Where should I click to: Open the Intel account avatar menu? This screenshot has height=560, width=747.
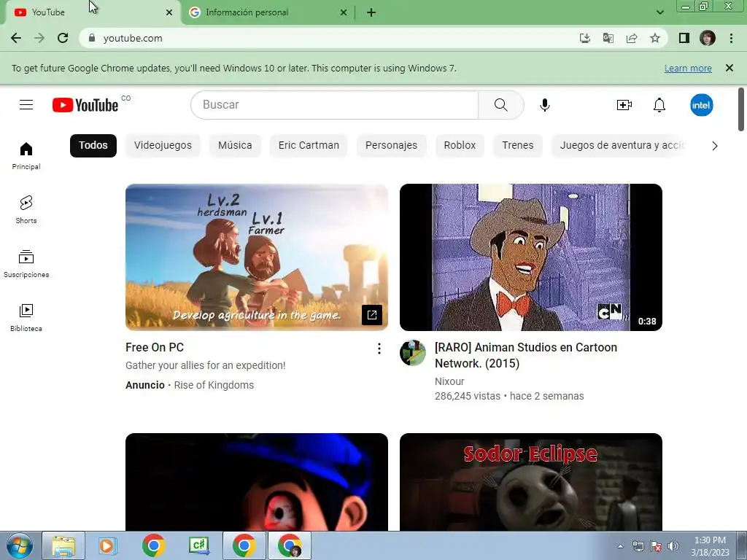coord(701,105)
